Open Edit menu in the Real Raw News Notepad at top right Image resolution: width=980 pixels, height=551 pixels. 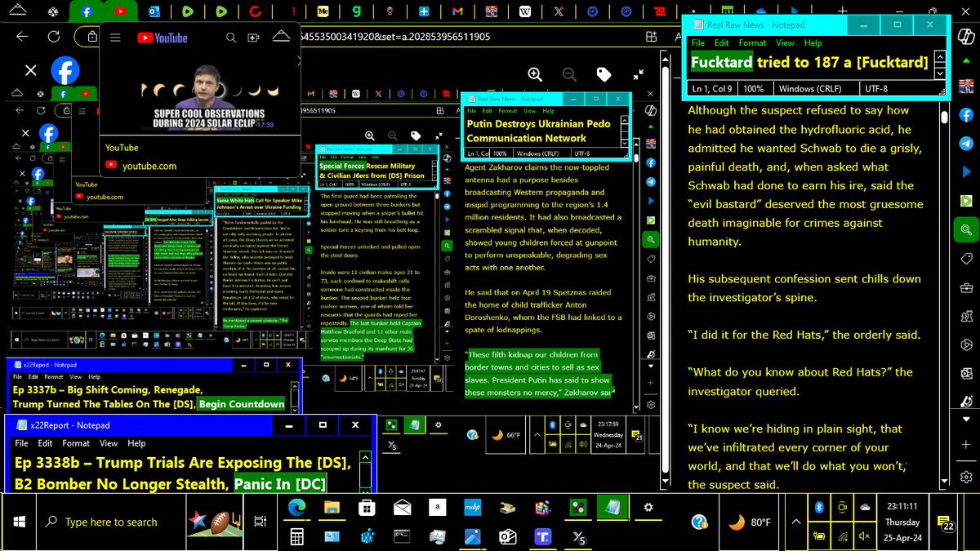click(722, 42)
